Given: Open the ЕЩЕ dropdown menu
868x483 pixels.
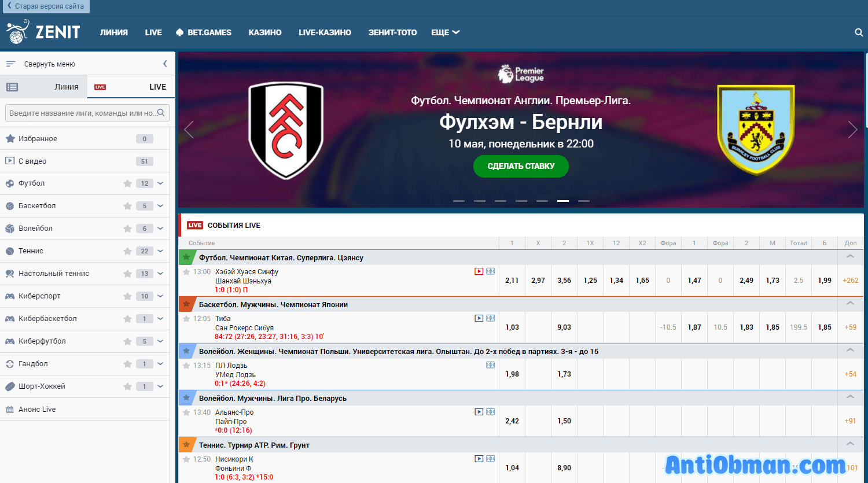Looking at the screenshot, I should click(445, 32).
